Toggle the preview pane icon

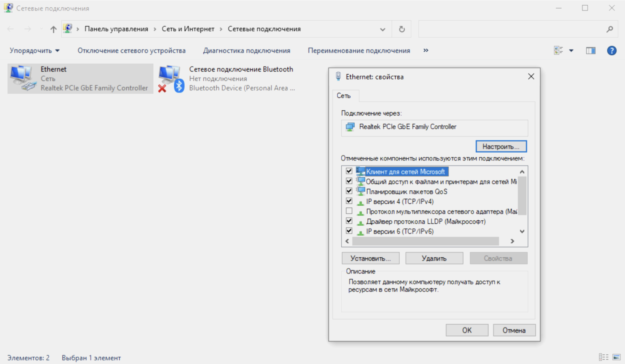591,51
